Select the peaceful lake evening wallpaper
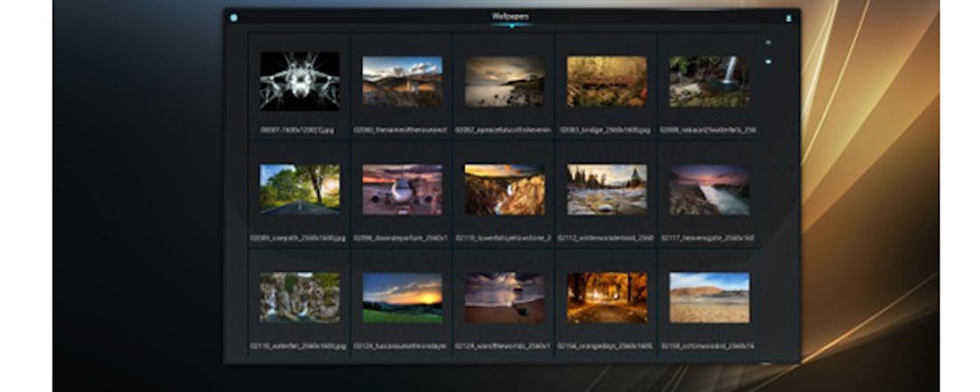The image size is (980, 392). [x=504, y=81]
